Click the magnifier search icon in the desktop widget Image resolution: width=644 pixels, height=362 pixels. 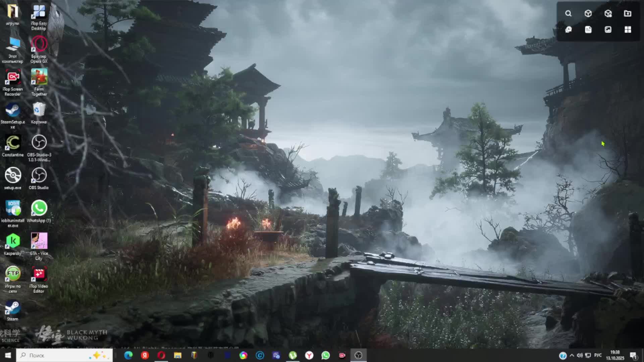point(568,13)
